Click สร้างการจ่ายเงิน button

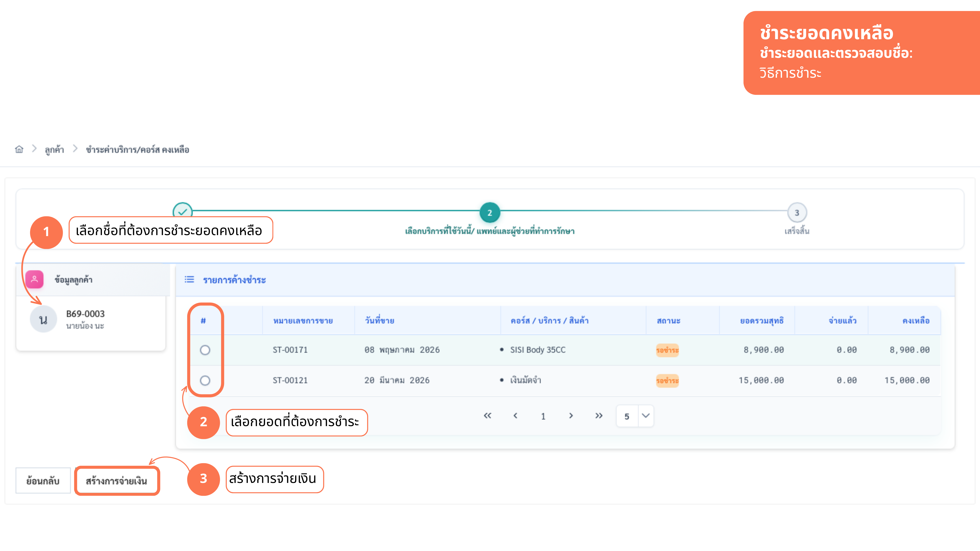coord(116,481)
